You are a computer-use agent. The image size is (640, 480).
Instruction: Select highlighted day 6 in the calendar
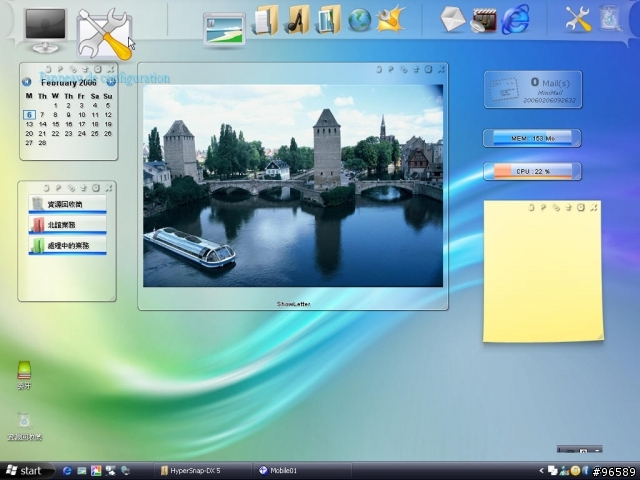29,115
